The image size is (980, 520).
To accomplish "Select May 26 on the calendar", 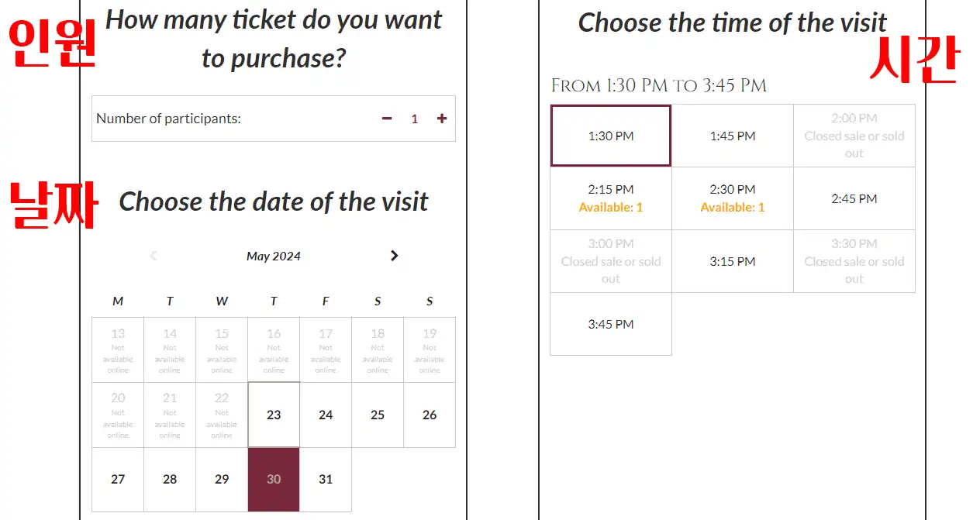I will pos(430,415).
